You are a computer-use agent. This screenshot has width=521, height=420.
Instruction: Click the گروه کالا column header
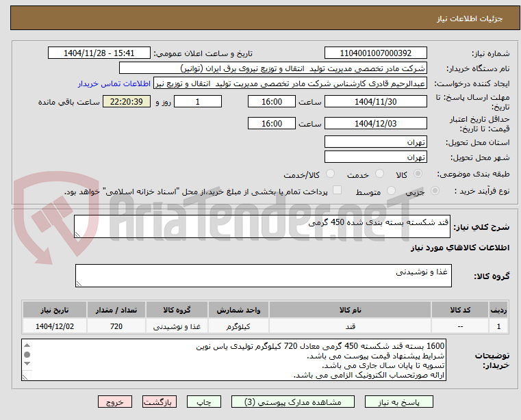click(x=177, y=310)
